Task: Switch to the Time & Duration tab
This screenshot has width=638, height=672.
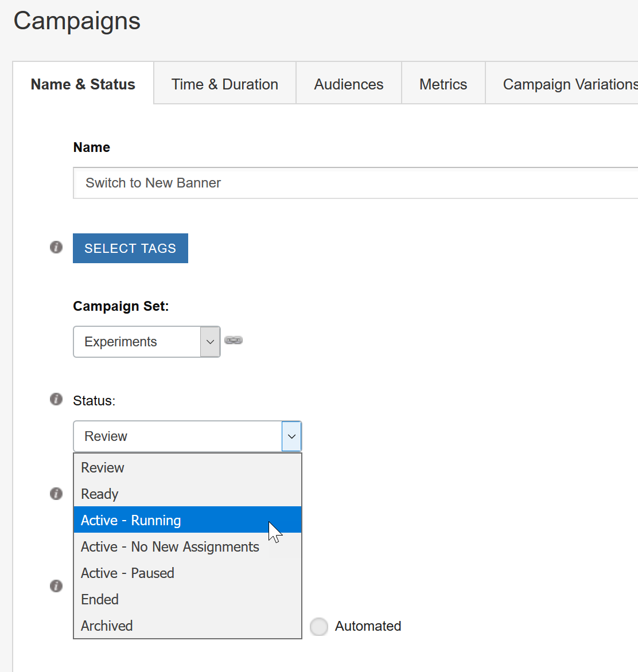Action: pos(224,84)
